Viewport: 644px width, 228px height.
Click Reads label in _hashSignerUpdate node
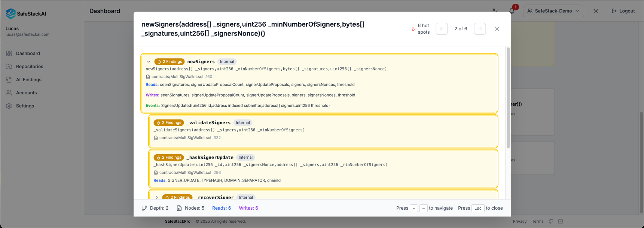pyautogui.click(x=160, y=180)
